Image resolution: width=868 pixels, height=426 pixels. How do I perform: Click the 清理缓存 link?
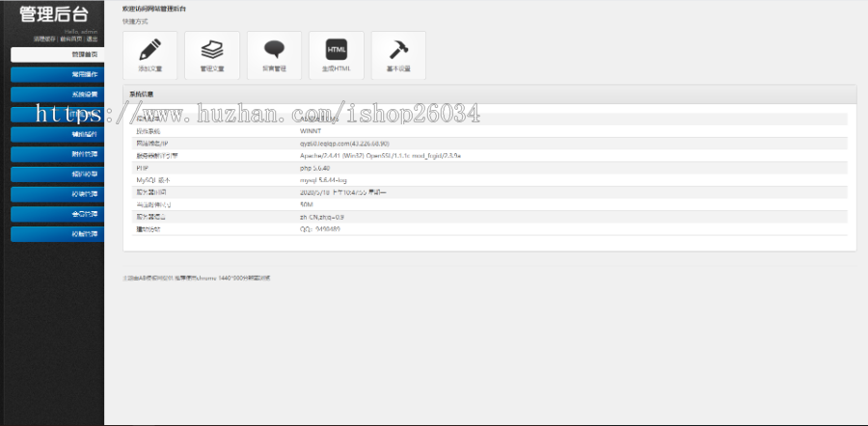coord(44,40)
